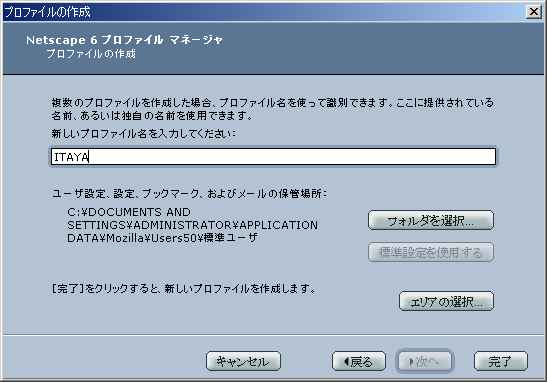Finish profile creation with 完了 button

pos(501,361)
